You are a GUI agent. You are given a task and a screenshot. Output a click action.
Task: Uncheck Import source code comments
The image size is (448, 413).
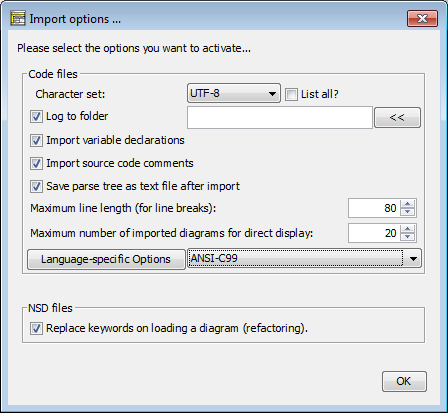pos(36,164)
